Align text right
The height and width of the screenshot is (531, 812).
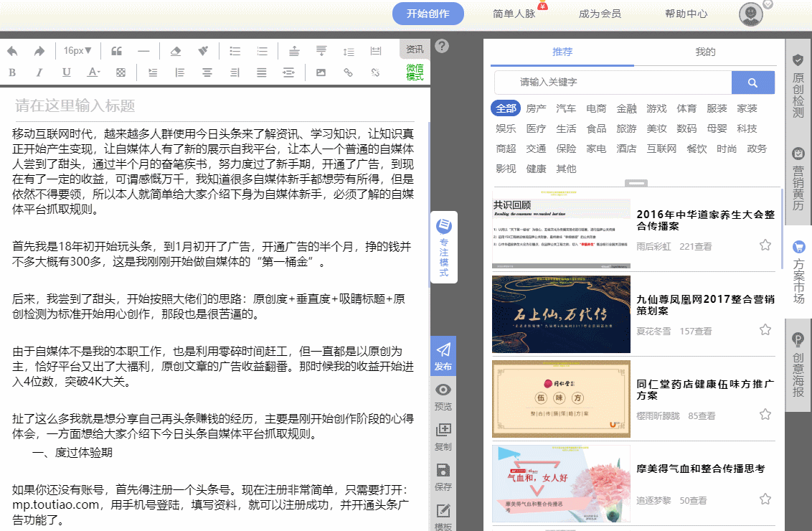(x=234, y=72)
